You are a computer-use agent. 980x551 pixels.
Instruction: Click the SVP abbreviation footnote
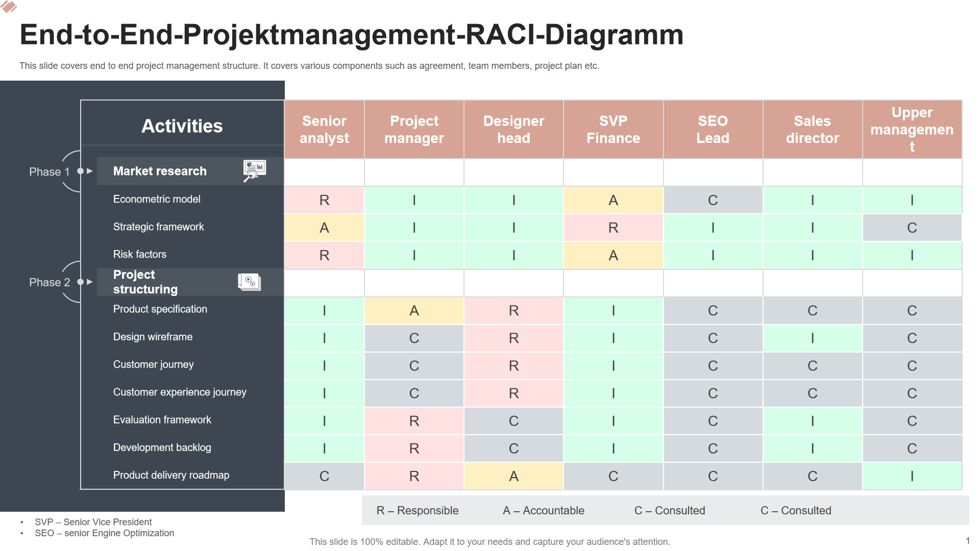pos(93,522)
